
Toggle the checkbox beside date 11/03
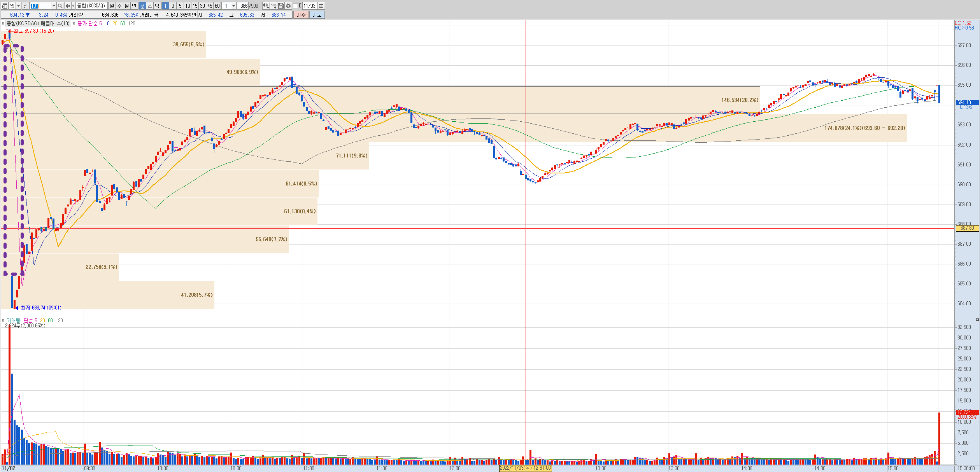coord(295,6)
